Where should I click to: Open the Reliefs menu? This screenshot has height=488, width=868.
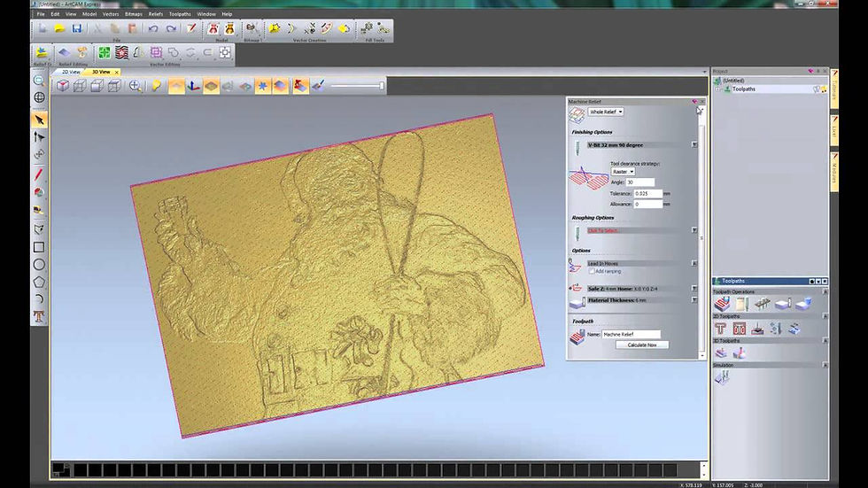156,14
